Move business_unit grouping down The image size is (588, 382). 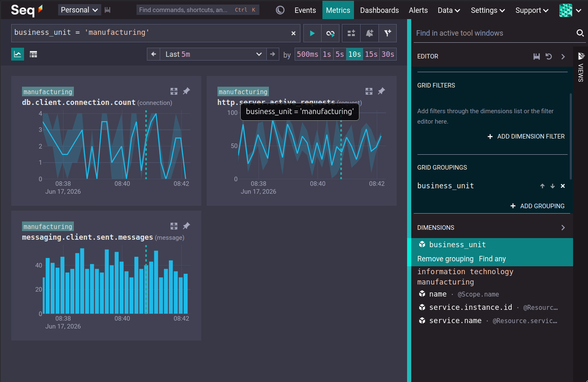pyautogui.click(x=552, y=186)
